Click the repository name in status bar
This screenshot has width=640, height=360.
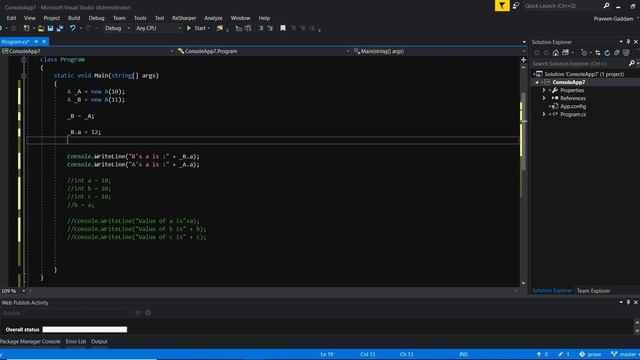(x=590, y=354)
